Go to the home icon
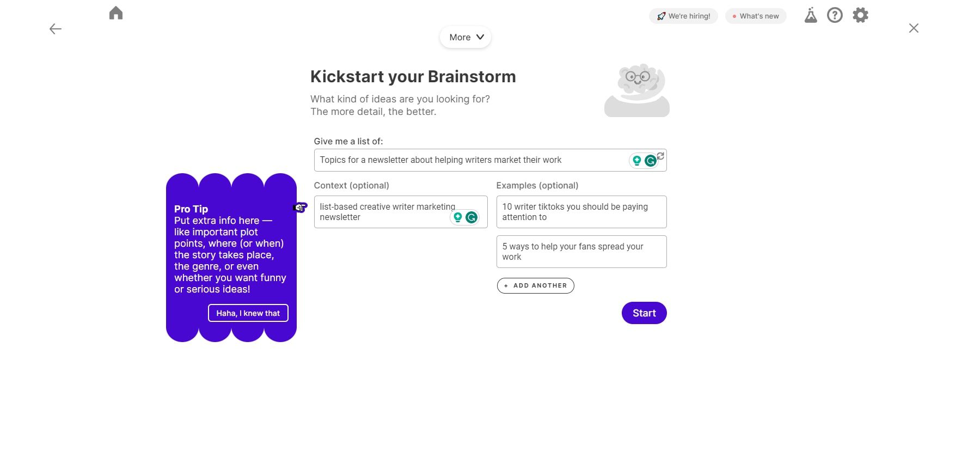This screenshot has height=463, width=980. pyautogui.click(x=116, y=13)
